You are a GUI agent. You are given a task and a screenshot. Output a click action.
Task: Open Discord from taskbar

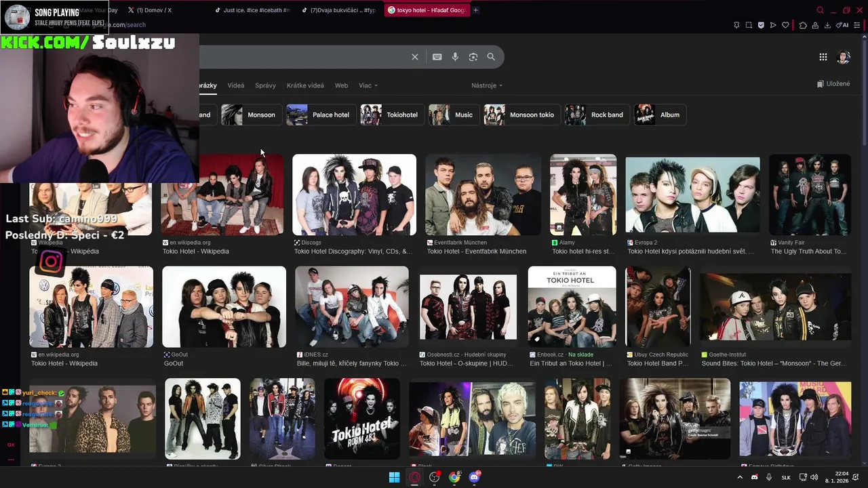point(474,477)
